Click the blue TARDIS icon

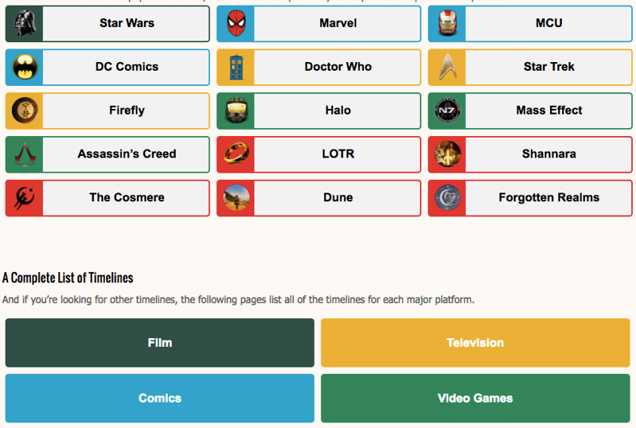point(236,67)
